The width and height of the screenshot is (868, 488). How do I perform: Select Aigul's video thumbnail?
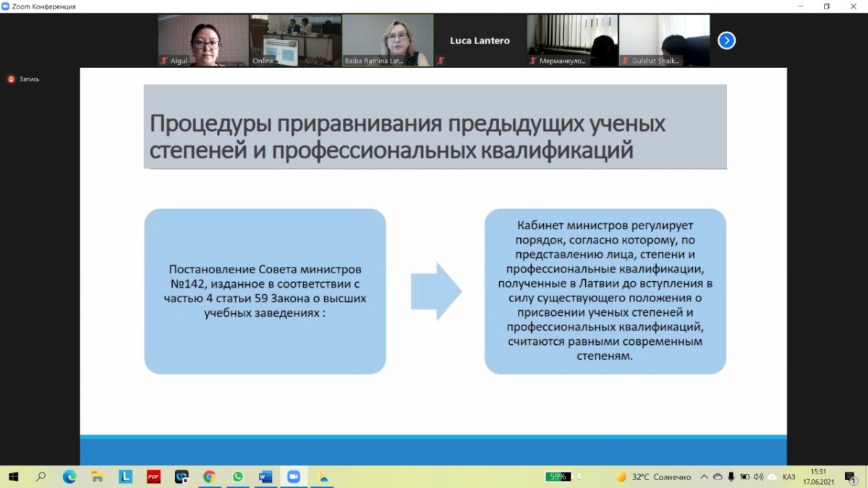click(x=203, y=40)
